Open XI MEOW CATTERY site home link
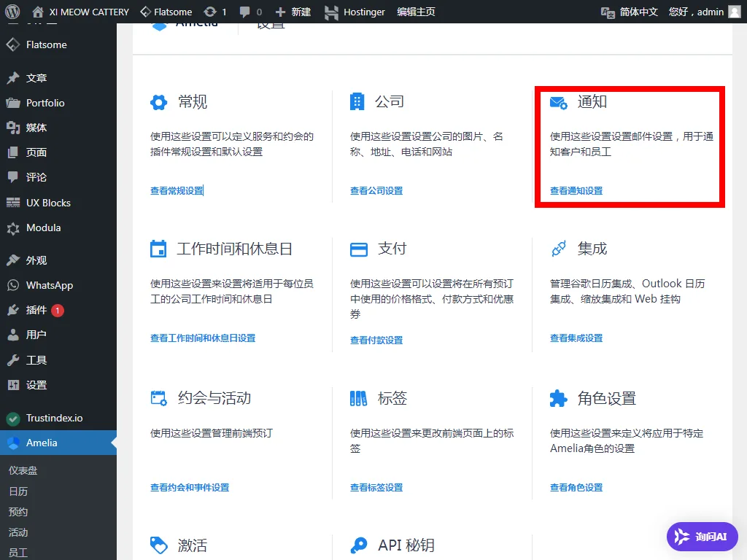Image resolution: width=747 pixels, height=560 pixels. (x=80, y=12)
